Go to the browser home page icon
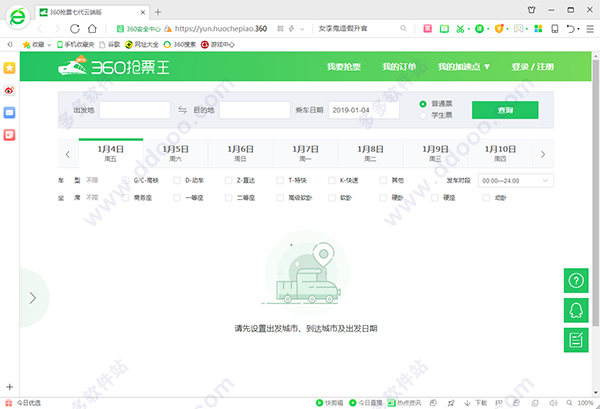This screenshot has height=409, width=600. click(x=92, y=29)
